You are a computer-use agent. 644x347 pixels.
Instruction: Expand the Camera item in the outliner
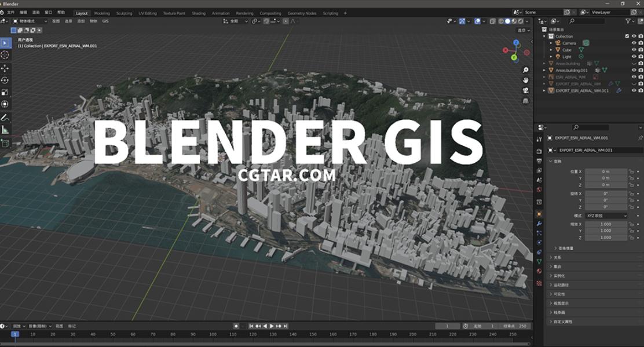point(551,43)
